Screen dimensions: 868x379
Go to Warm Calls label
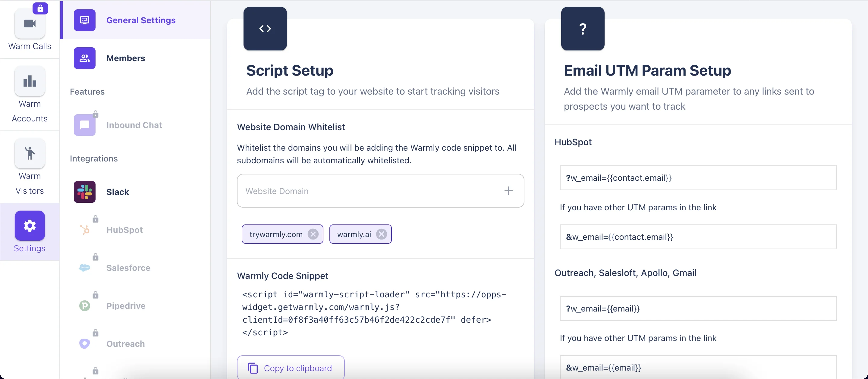[30, 46]
